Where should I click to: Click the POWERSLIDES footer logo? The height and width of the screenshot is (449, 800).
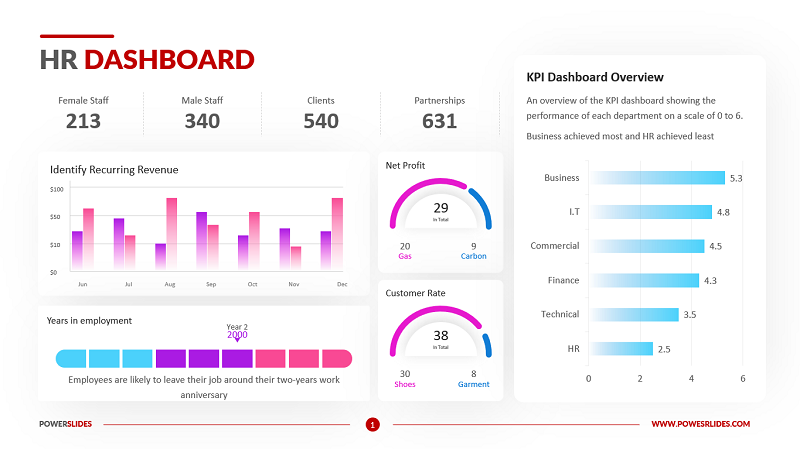pos(65,424)
